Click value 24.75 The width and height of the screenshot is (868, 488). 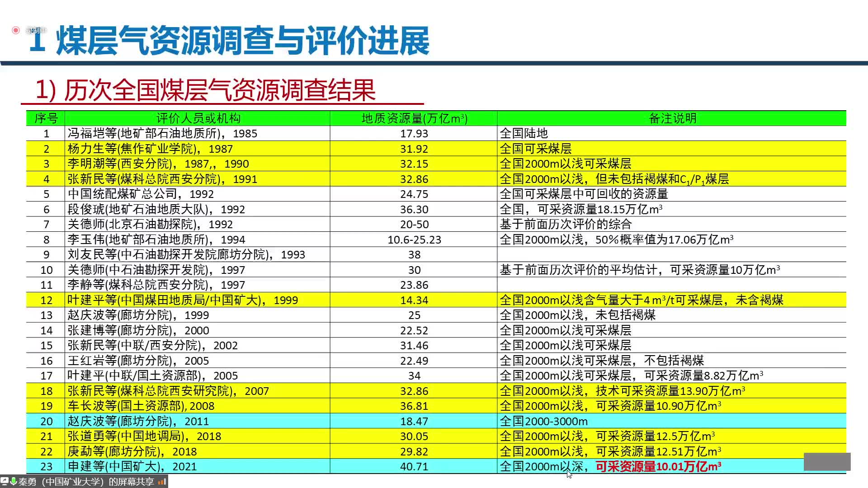pyautogui.click(x=414, y=194)
